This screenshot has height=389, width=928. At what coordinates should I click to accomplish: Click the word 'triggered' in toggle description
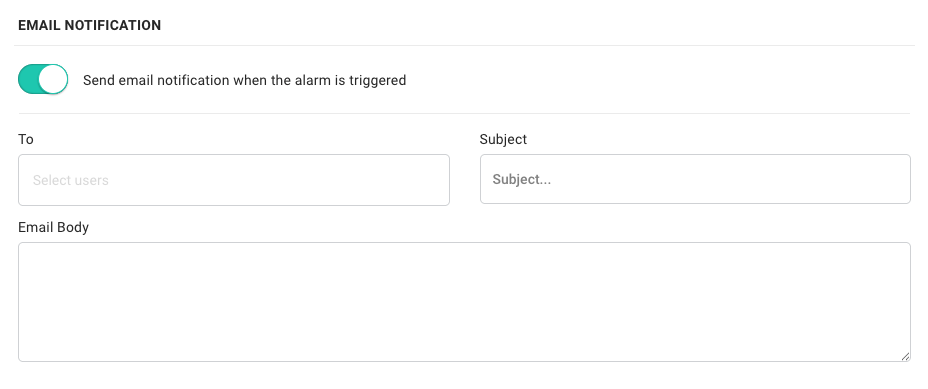[x=378, y=81]
